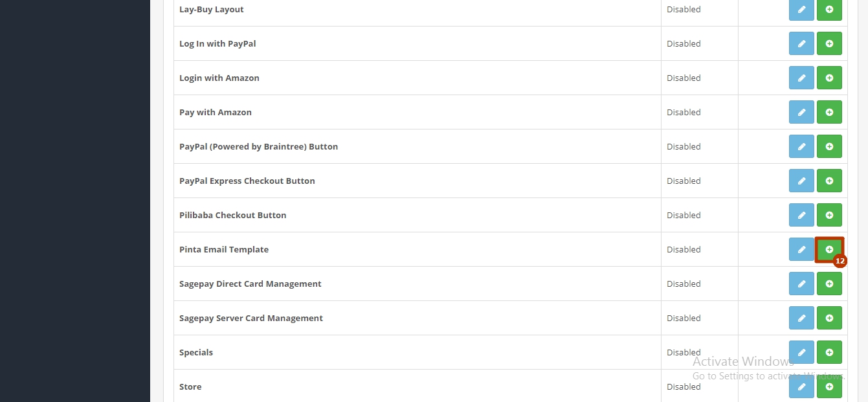Viewport: 868px width, 402px height.
Task: Install Log In with PayPal module
Action: 829,43
